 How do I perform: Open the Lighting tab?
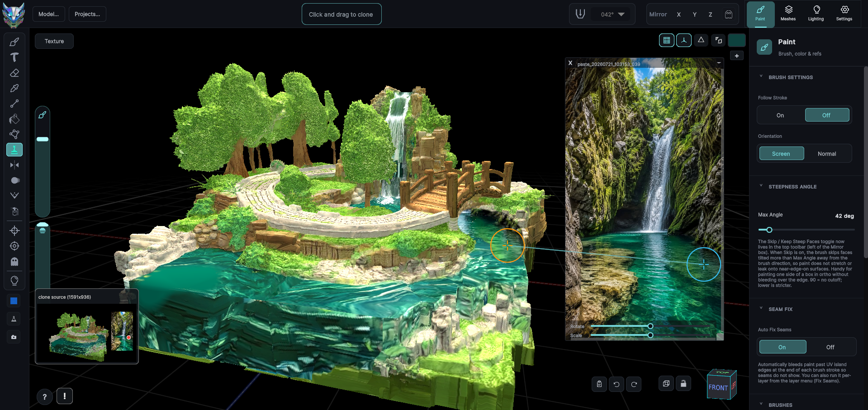[816, 14]
